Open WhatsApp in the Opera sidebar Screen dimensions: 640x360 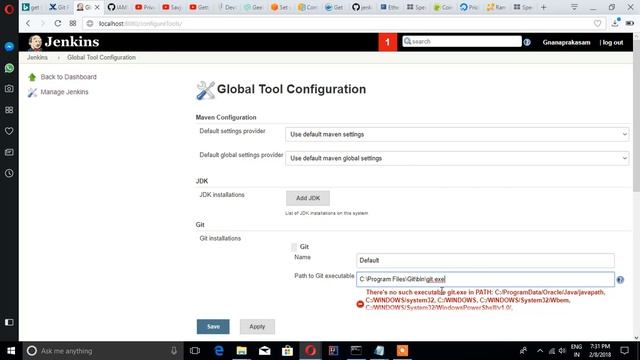[9, 68]
